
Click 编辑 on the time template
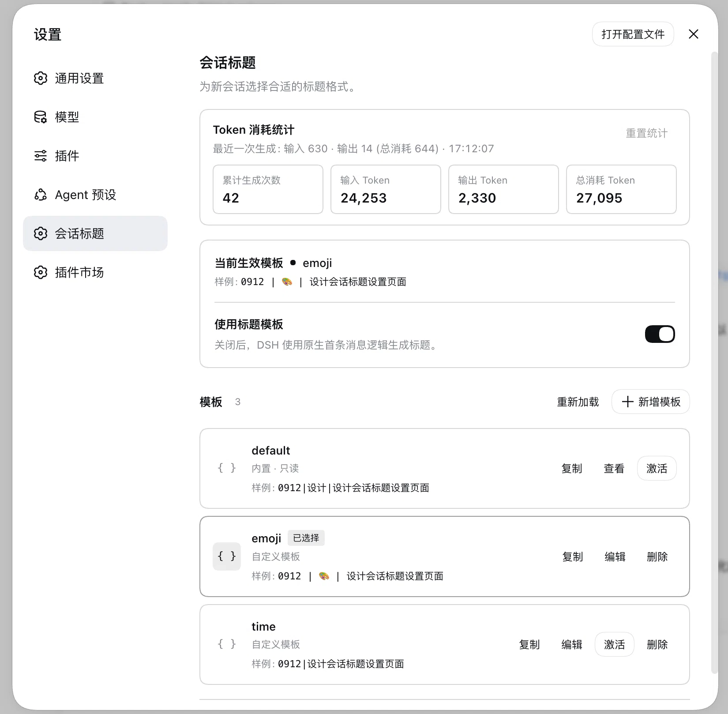pos(572,644)
